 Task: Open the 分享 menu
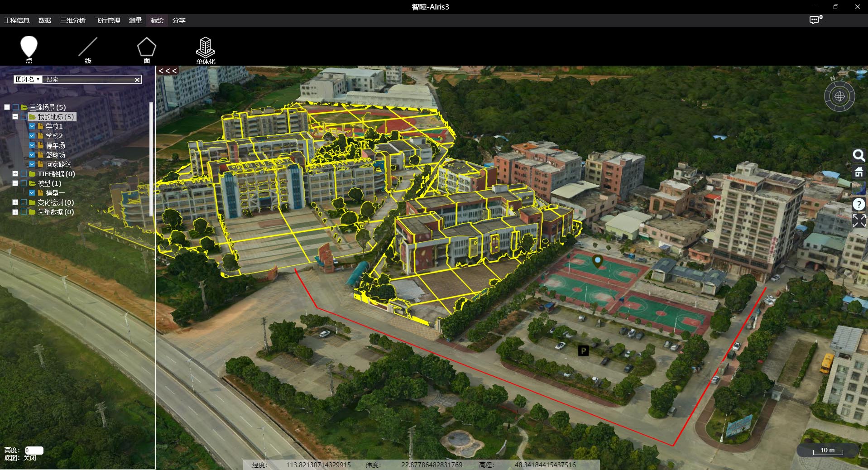click(x=179, y=20)
